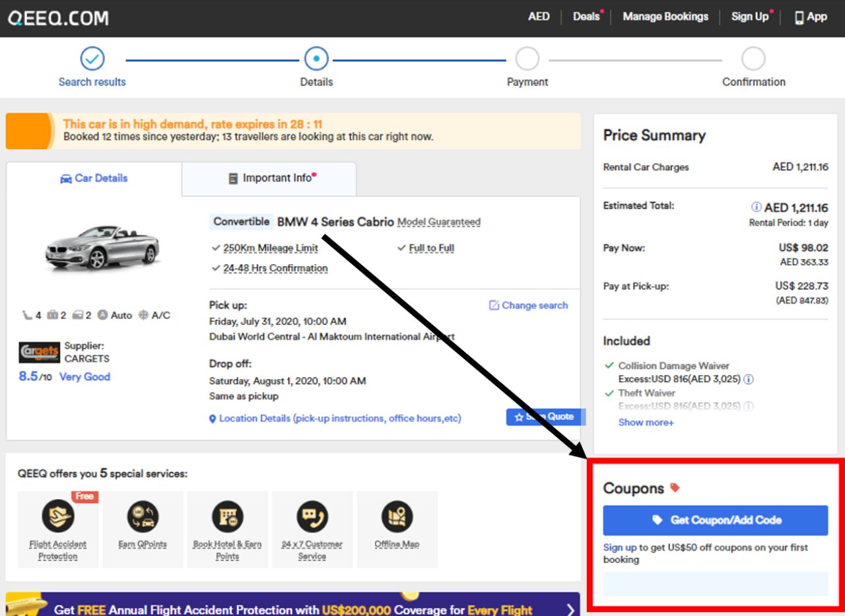Click the BMW 4 Series car thumbnail
This screenshot has height=616, width=845.
tap(102, 248)
